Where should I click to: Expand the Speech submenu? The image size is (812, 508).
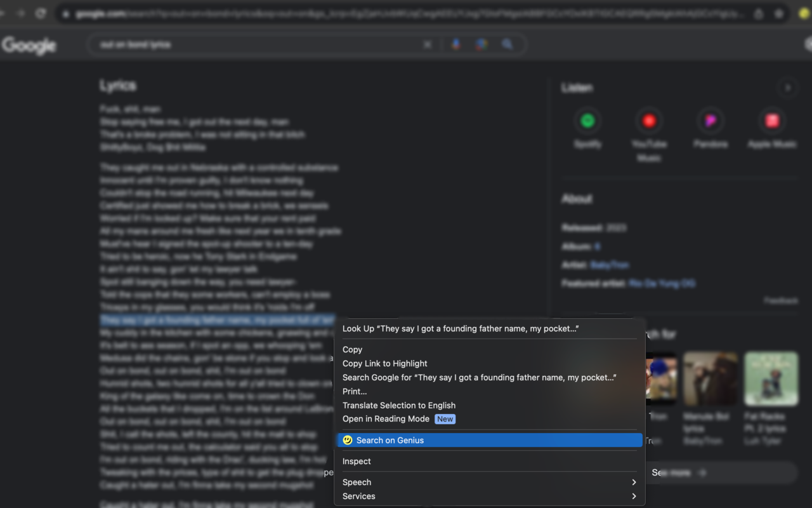pyautogui.click(x=490, y=482)
